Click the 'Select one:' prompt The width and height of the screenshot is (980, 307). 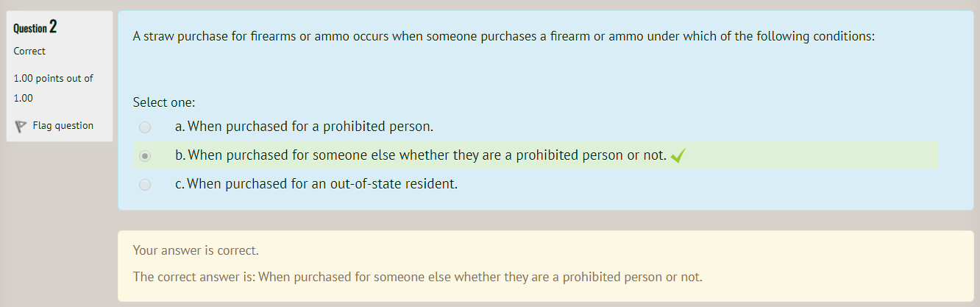click(x=164, y=102)
